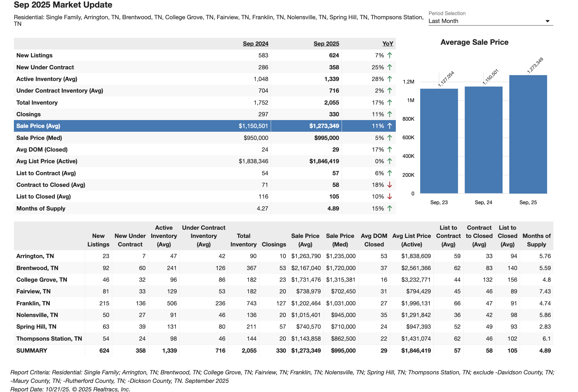Click the red down arrow for Contract to Closed

coord(390,185)
